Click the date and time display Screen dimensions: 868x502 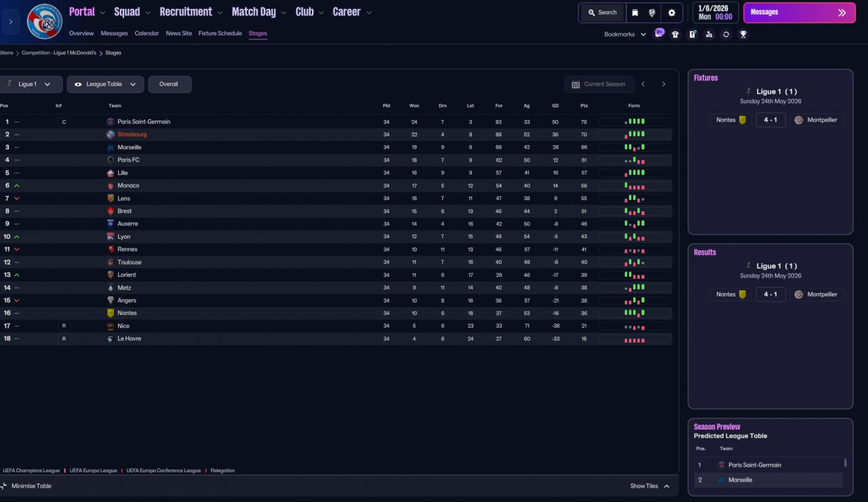pyautogui.click(x=715, y=12)
